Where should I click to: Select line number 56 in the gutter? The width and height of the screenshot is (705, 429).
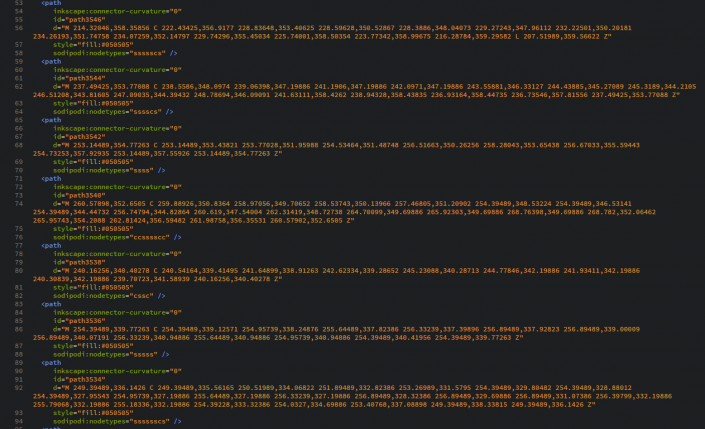pyautogui.click(x=18, y=28)
